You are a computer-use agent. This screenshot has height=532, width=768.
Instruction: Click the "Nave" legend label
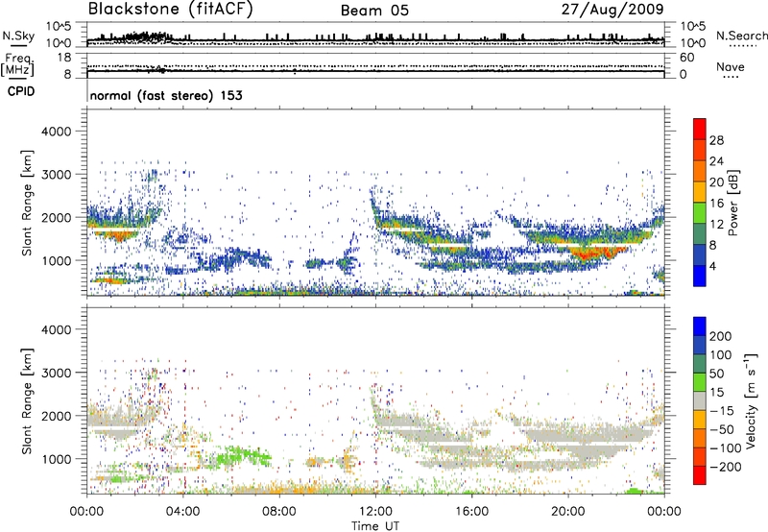click(x=731, y=67)
